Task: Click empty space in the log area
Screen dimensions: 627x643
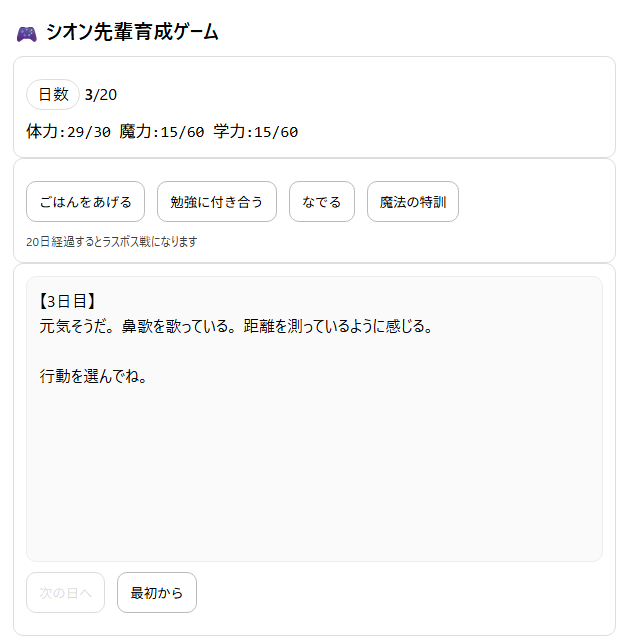Action: click(313, 470)
